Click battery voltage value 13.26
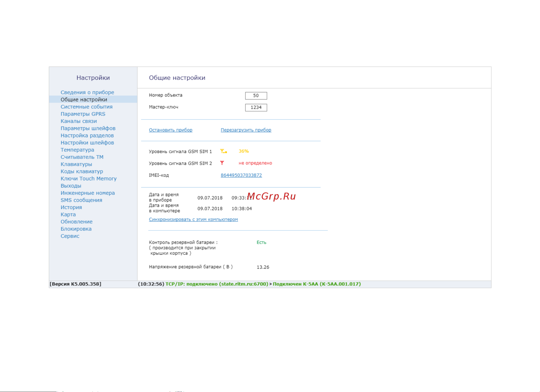 tap(263, 267)
